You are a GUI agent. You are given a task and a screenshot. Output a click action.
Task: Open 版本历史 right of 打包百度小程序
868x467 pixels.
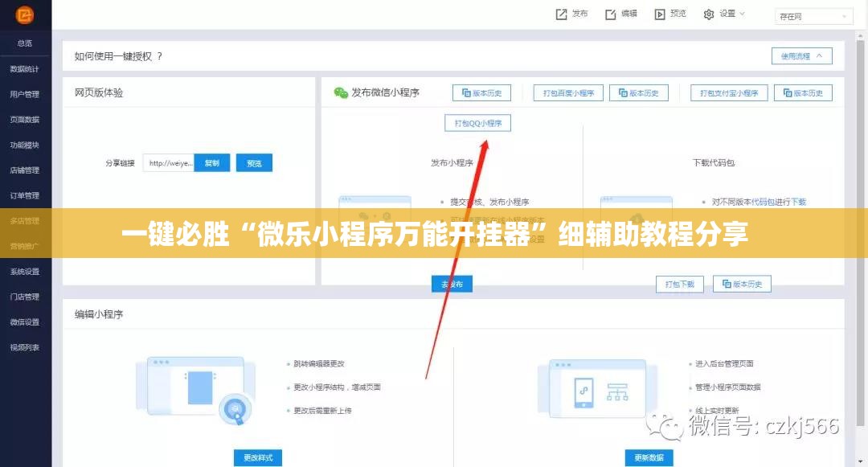coord(639,93)
